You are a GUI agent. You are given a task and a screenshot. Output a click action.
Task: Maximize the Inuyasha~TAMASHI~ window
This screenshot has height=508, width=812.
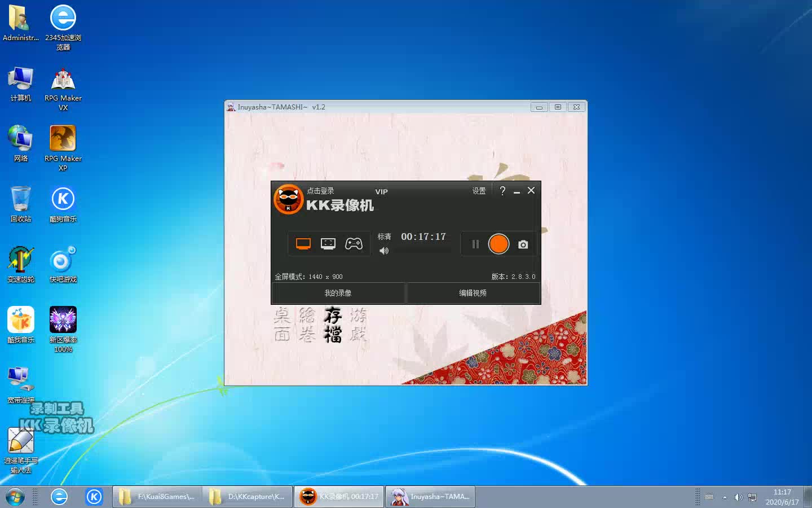[558, 107]
